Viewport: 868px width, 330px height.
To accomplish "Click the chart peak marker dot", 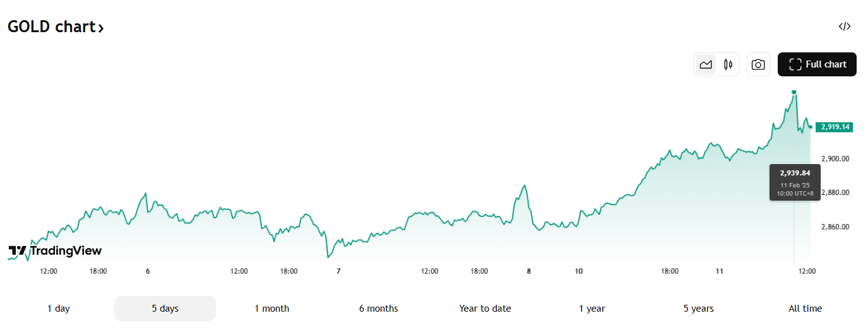I will point(794,92).
